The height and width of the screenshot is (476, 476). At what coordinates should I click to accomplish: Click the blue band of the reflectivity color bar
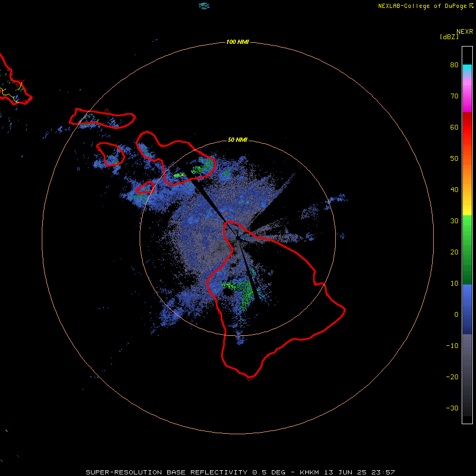[467, 309]
